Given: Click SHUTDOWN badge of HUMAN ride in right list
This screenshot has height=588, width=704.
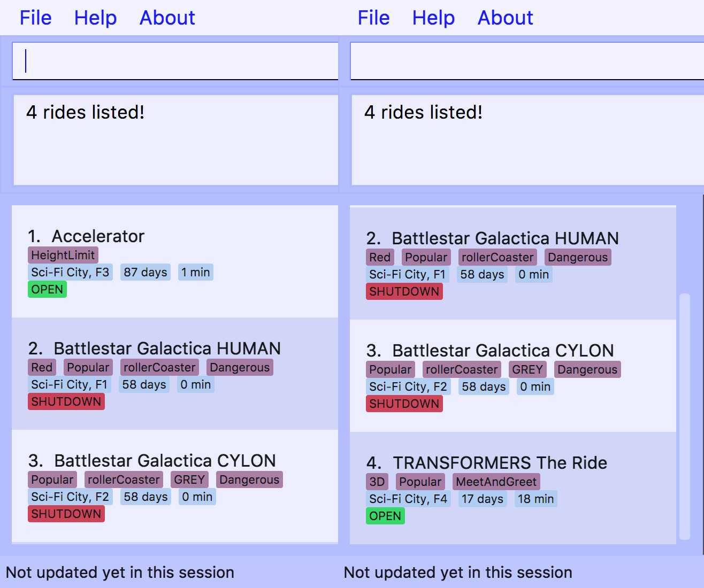Looking at the screenshot, I should [x=404, y=291].
